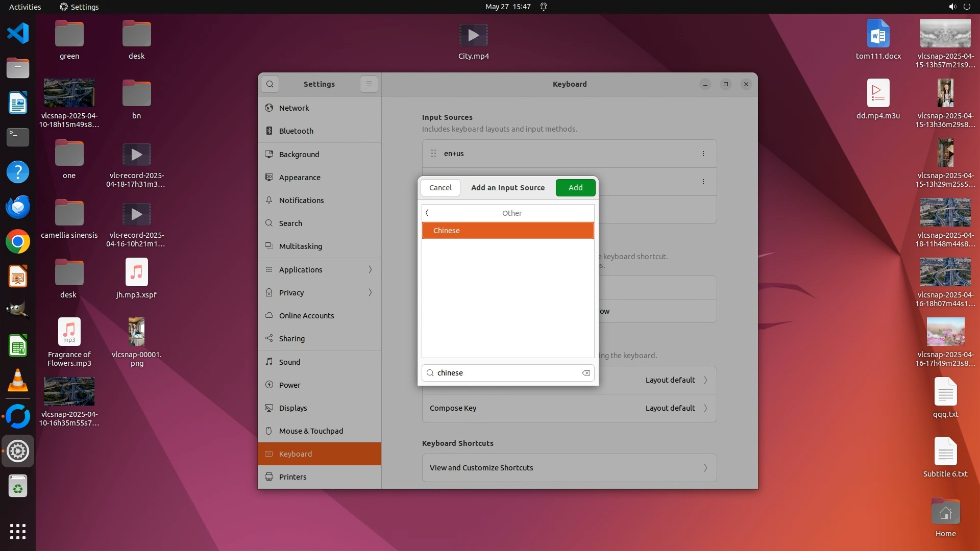The width and height of the screenshot is (980, 551).
Task: Open notification bell in top bar
Action: (544, 7)
